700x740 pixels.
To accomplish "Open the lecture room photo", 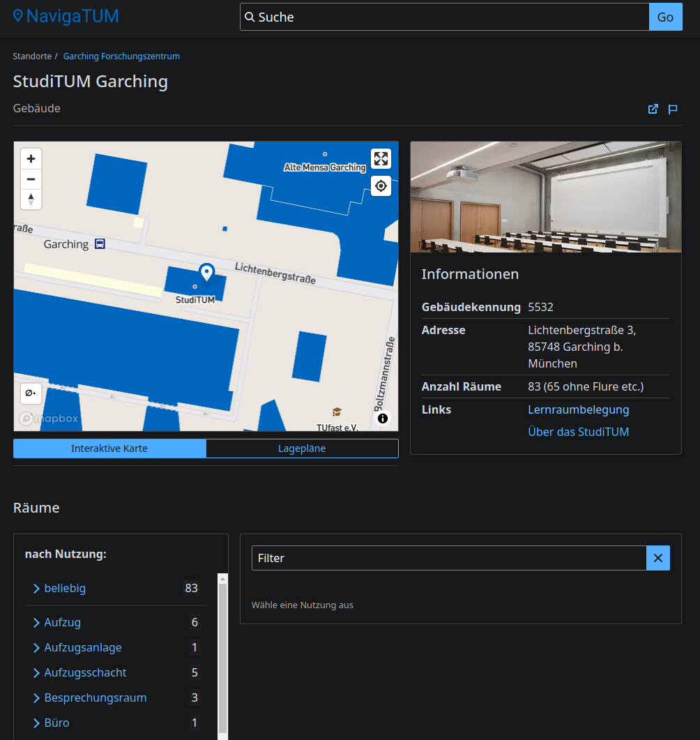I will (x=546, y=197).
